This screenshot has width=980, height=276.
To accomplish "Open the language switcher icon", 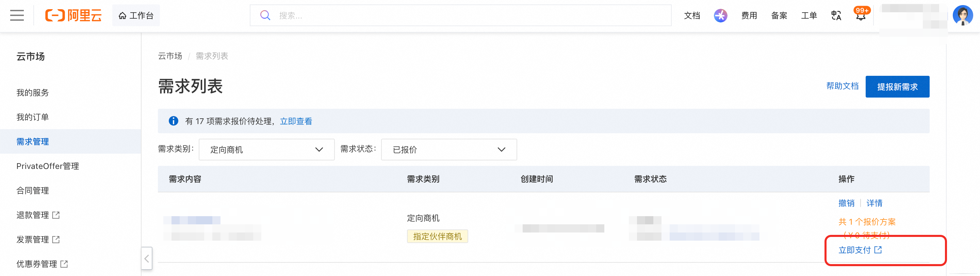I will click(836, 16).
